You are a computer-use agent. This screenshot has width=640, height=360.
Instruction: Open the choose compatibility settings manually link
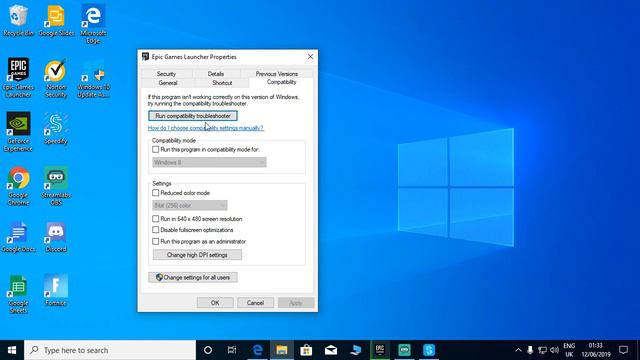[206, 128]
